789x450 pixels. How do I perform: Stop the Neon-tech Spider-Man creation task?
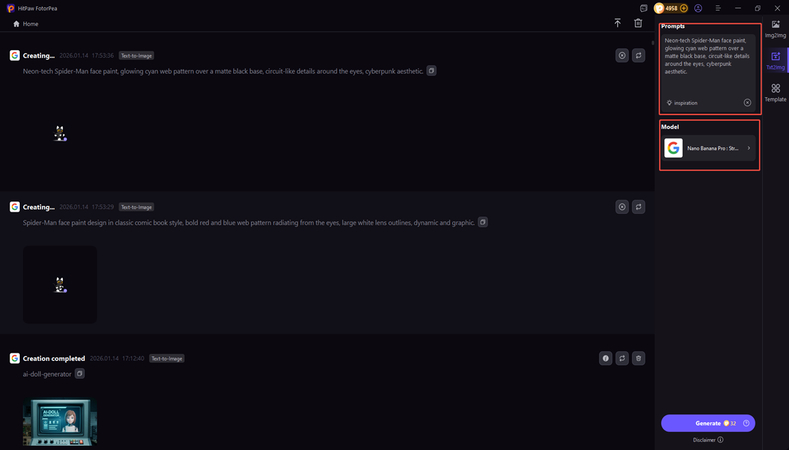coord(622,56)
